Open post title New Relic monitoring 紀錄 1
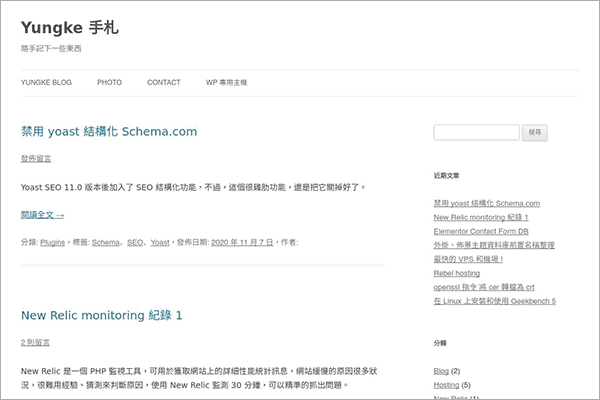This screenshot has width=600, height=400. tap(101, 315)
